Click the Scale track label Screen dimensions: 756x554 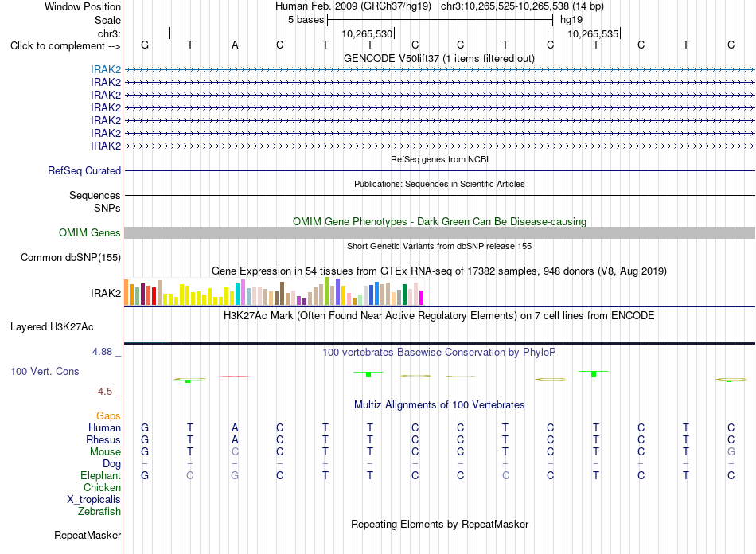107,20
